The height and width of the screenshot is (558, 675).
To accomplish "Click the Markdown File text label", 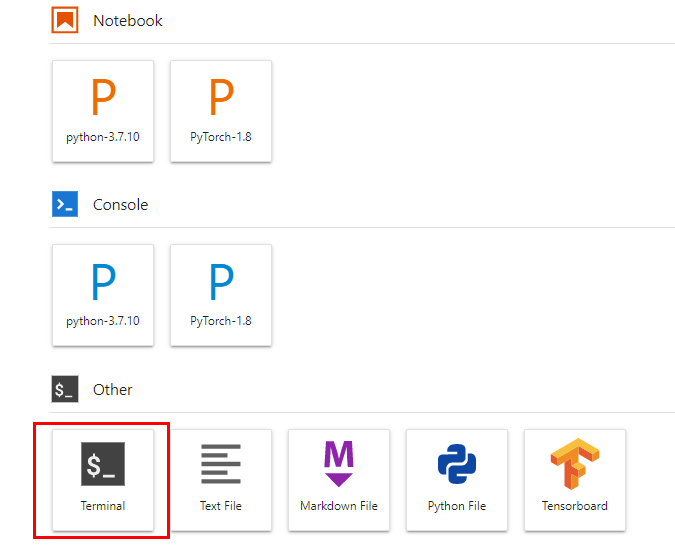I will (339, 506).
